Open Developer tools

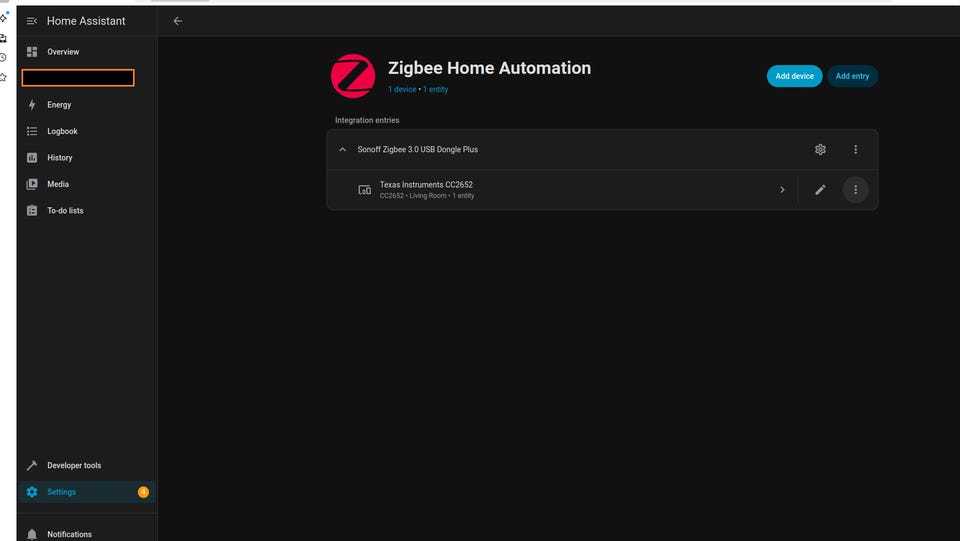86,465
